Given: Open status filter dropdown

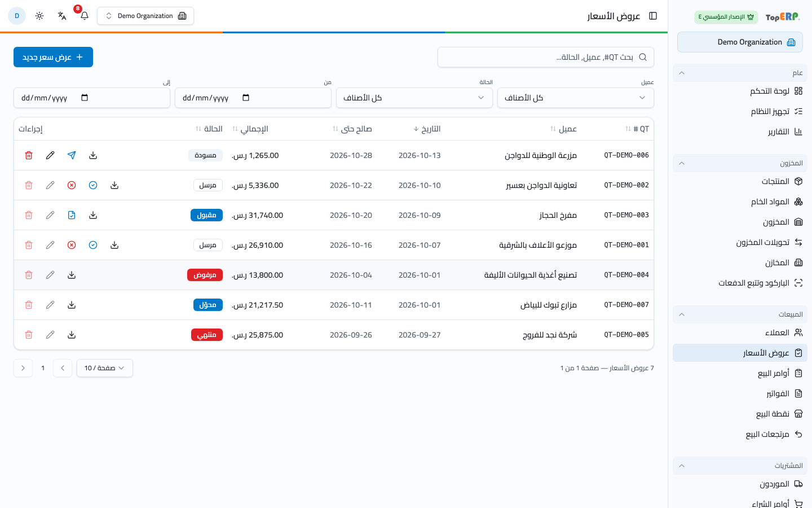Looking at the screenshot, I should click(x=414, y=98).
